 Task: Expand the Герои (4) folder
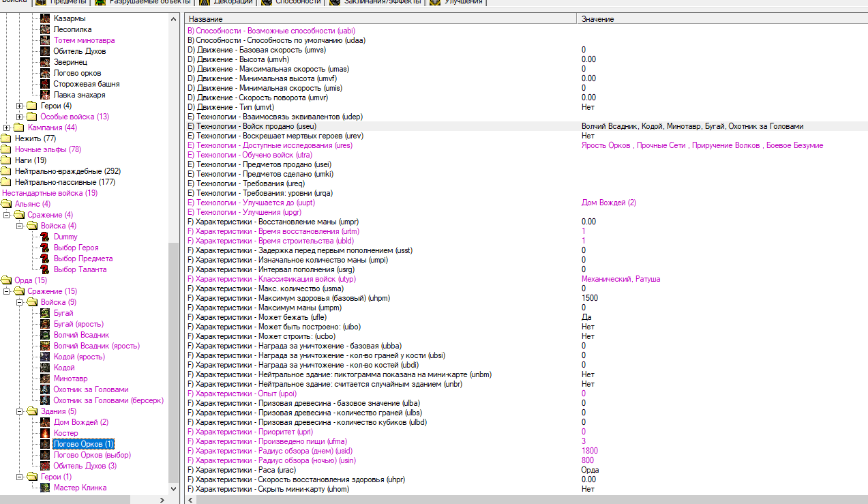pyautogui.click(x=20, y=106)
